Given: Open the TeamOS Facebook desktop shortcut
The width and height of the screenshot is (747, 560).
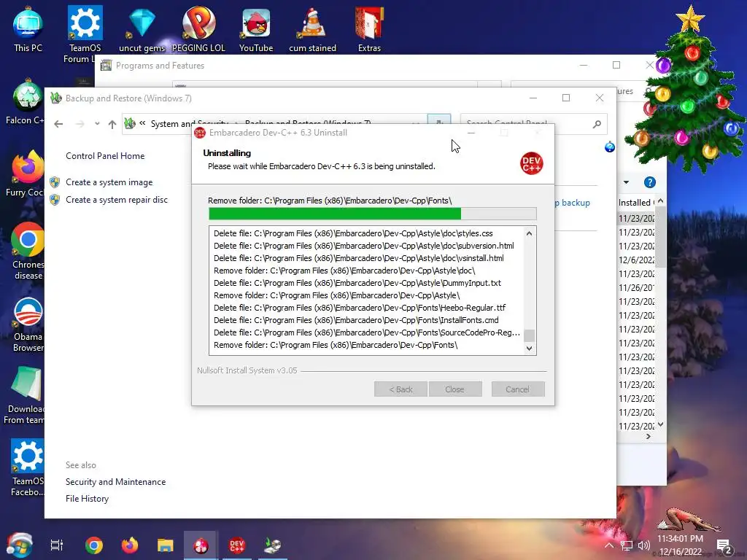Looking at the screenshot, I should point(28,469).
